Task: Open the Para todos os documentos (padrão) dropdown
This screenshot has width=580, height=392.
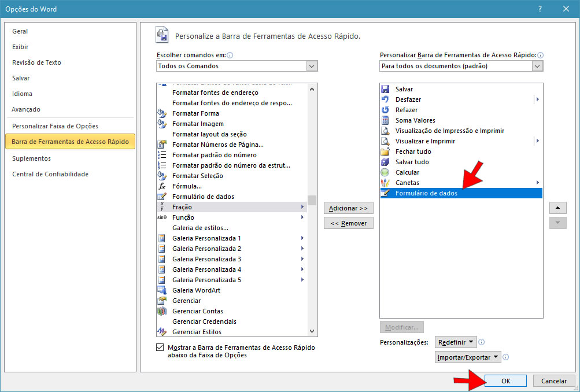Action: pos(537,66)
